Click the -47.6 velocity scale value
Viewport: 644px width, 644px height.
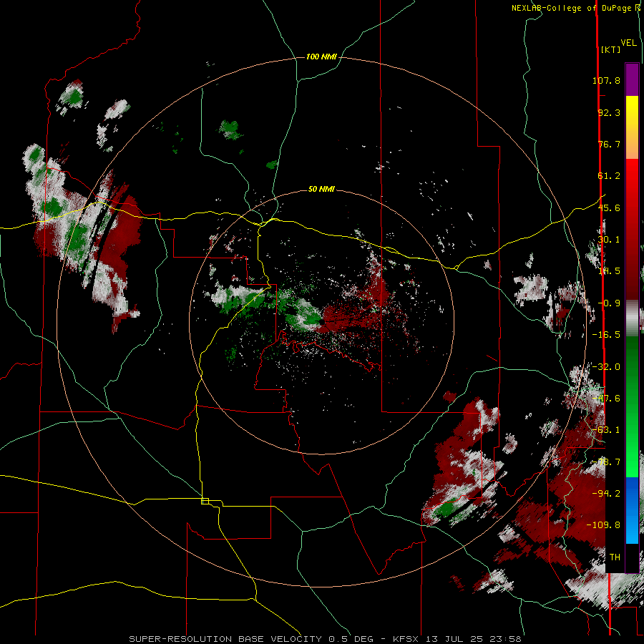(606, 399)
